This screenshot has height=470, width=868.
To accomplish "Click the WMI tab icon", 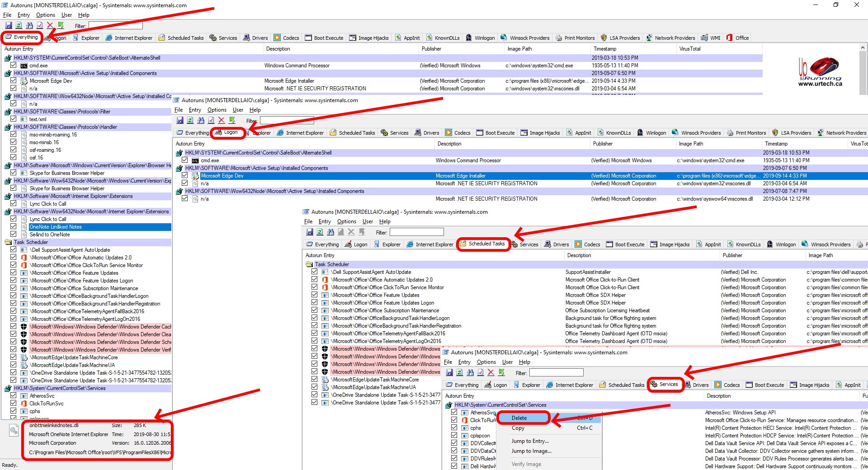I will point(704,38).
